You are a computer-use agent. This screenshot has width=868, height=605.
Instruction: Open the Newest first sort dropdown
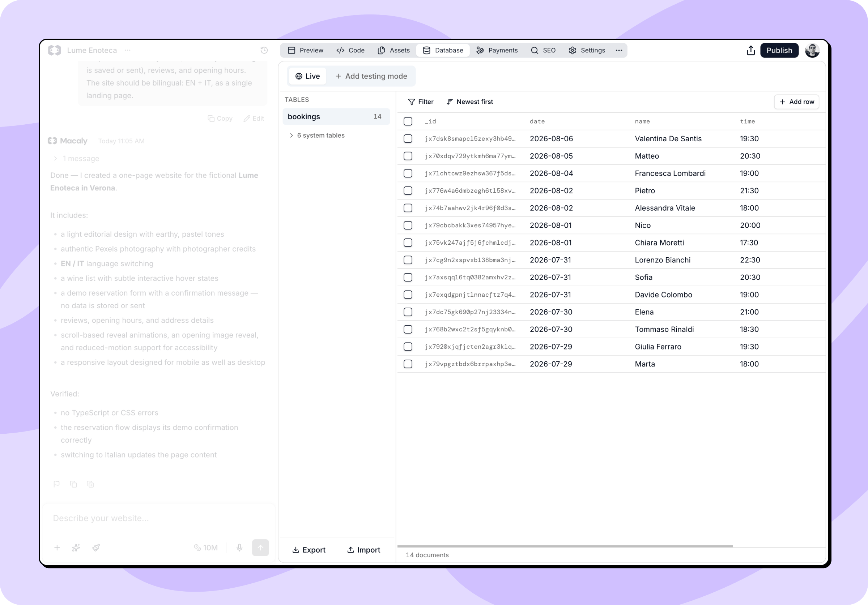pyautogui.click(x=469, y=102)
